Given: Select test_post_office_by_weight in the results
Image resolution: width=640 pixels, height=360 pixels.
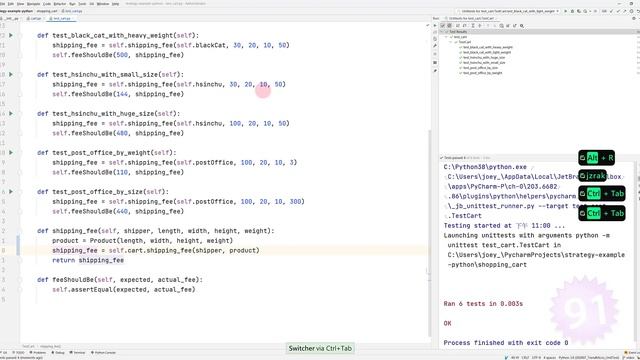Looking at the screenshot, I should click(x=482, y=73).
